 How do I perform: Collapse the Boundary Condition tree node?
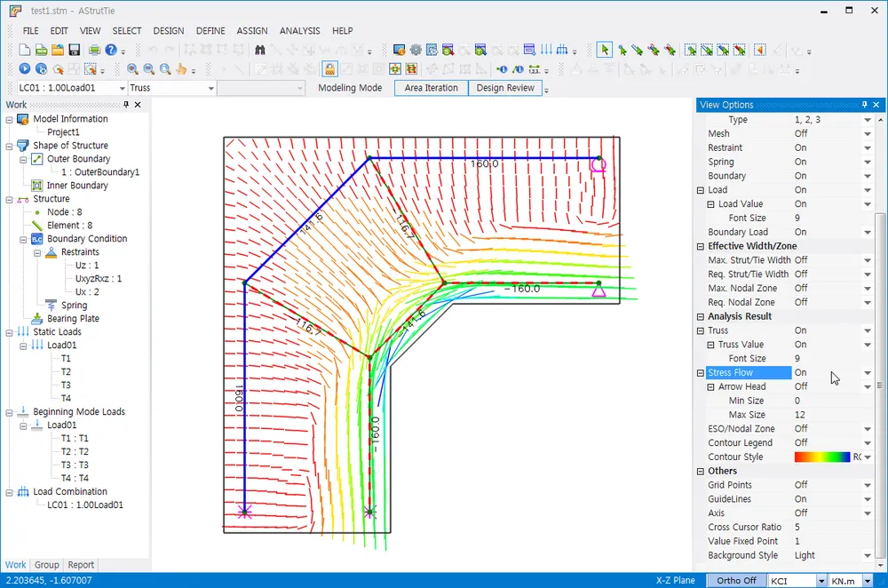[x=23, y=239]
